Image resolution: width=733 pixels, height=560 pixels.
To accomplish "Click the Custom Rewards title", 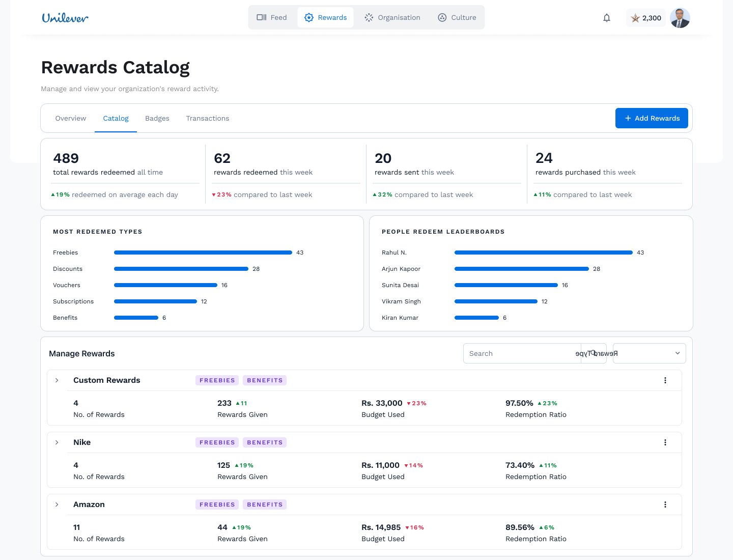I will [x=107, y=380].
